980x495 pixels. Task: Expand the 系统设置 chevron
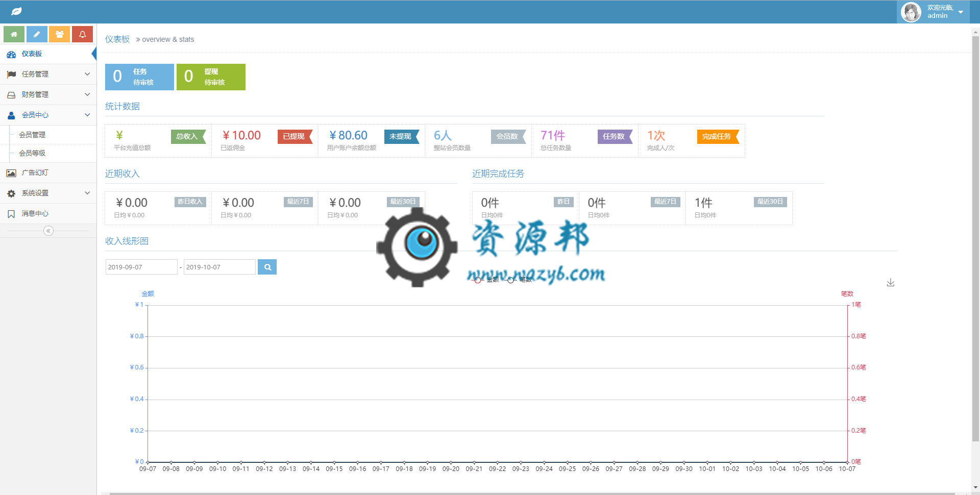87,193
